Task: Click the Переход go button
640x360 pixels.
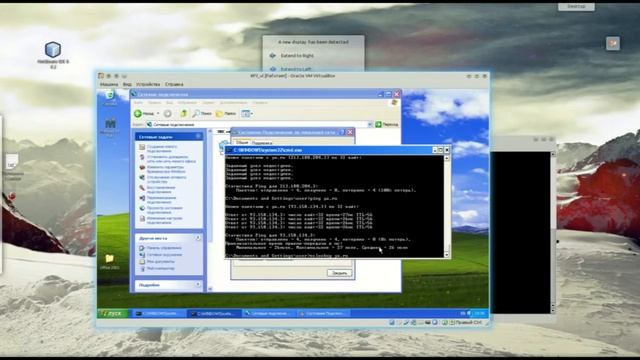Action: tap(387, 124)
